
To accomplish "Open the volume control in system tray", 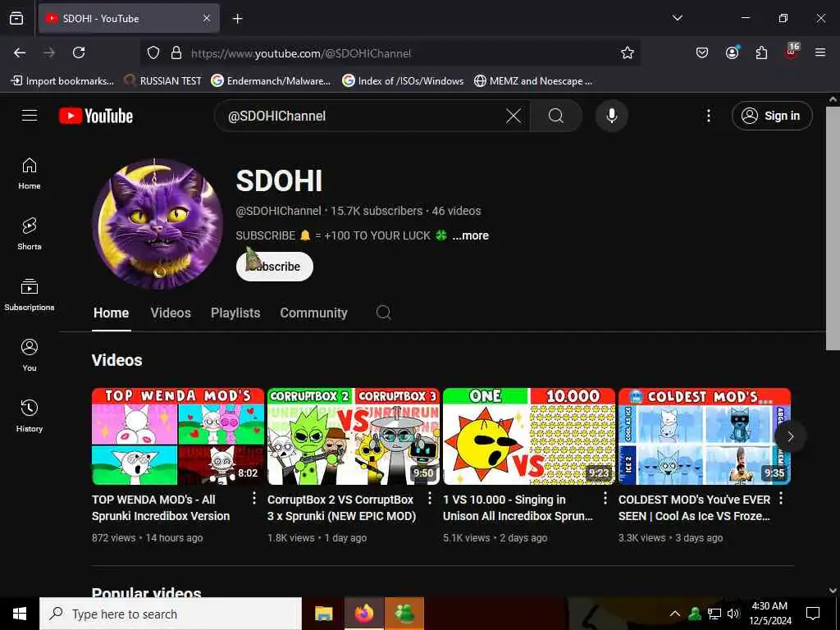I will [733, 614].
